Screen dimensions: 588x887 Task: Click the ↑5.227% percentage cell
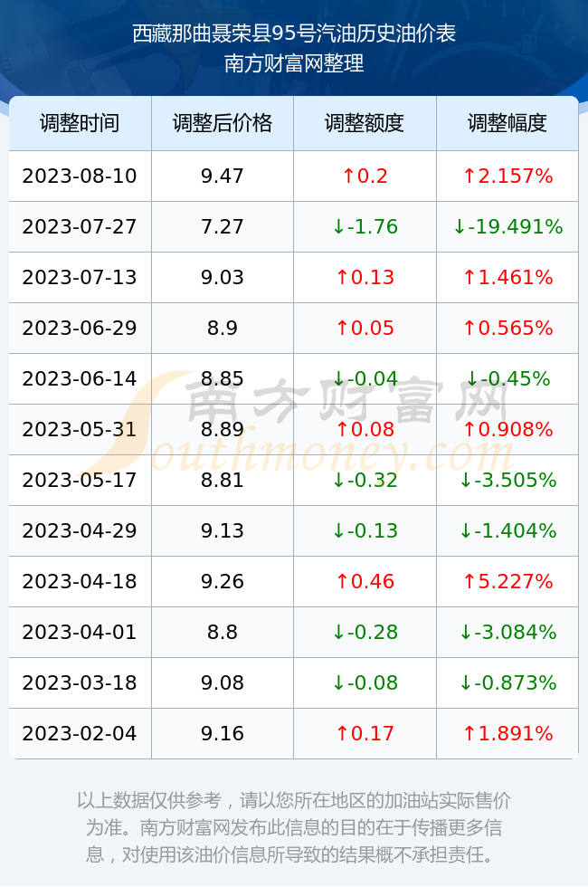(507, 581)
